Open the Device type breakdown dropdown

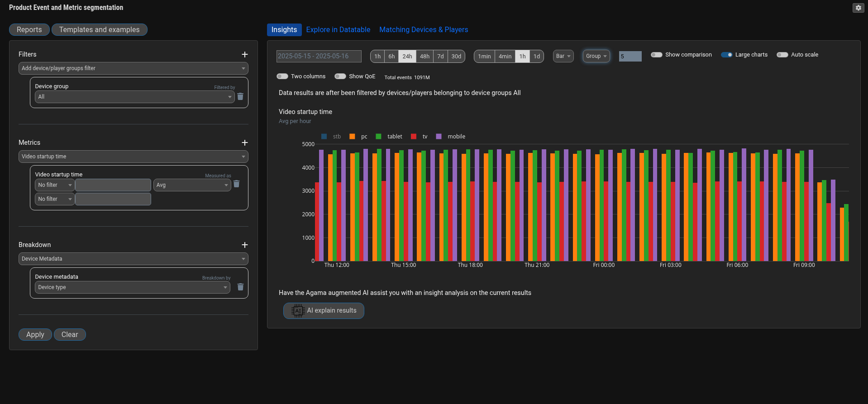pos(133,287)
